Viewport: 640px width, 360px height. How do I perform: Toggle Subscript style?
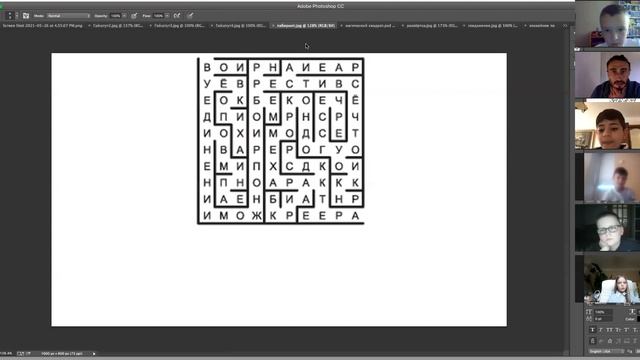(636, 330)
